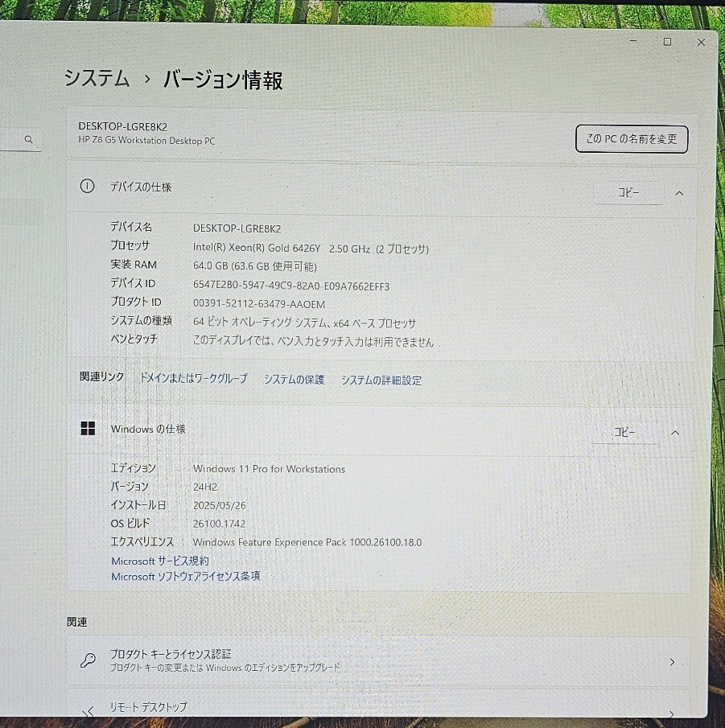725x728 pixels.
Task: Open the リモート デスクトップ chevron
Action: [672, 714]
